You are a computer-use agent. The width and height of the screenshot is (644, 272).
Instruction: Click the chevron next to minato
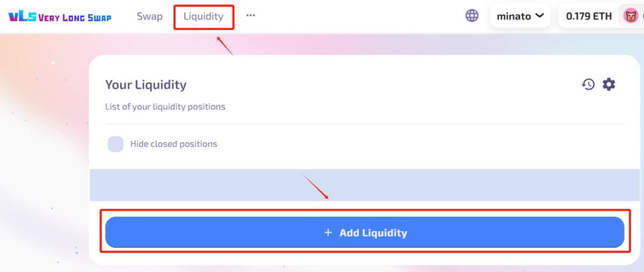pyautogui.click(x=540, y=16)
